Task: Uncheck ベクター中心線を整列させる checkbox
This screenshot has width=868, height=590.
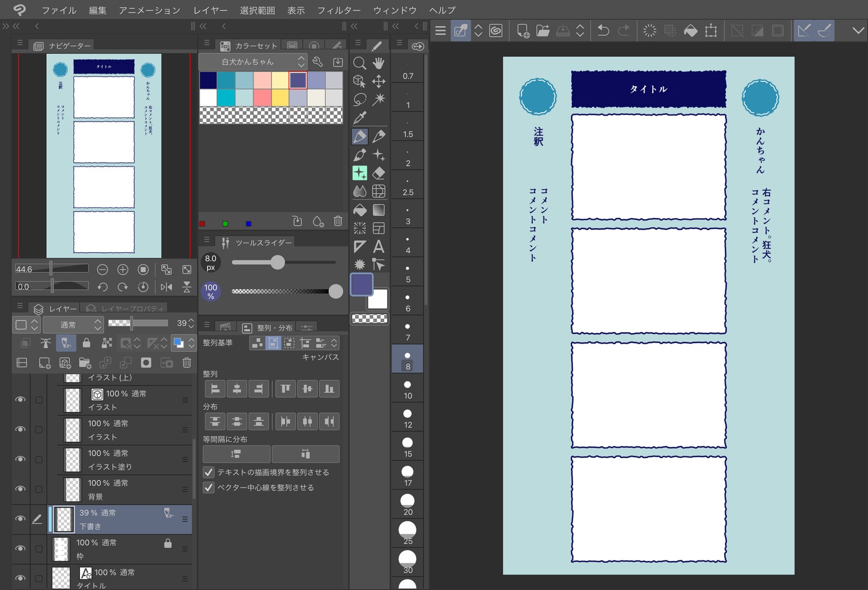Action: tap(209, 488)
